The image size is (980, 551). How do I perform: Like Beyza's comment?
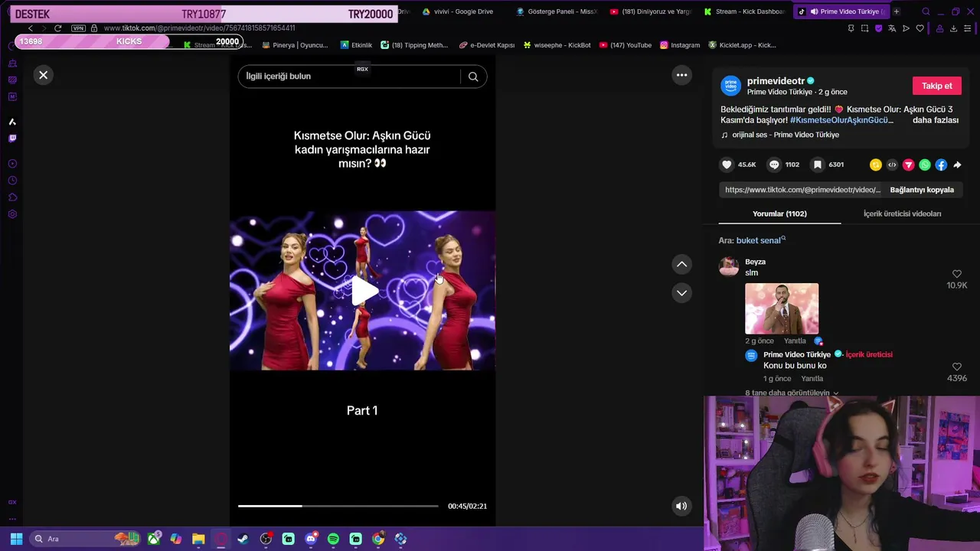coord(956,274)
